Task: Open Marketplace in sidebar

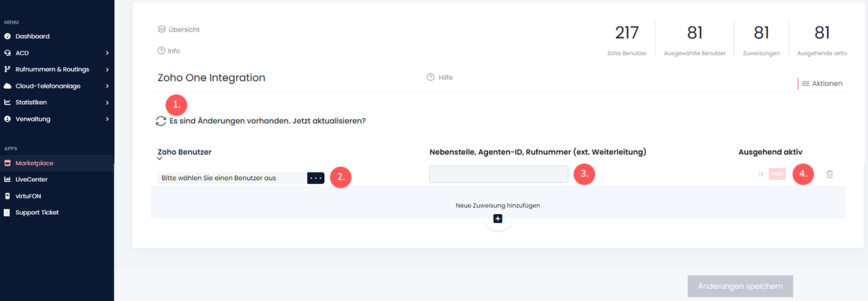Action: tap(34, 163)
